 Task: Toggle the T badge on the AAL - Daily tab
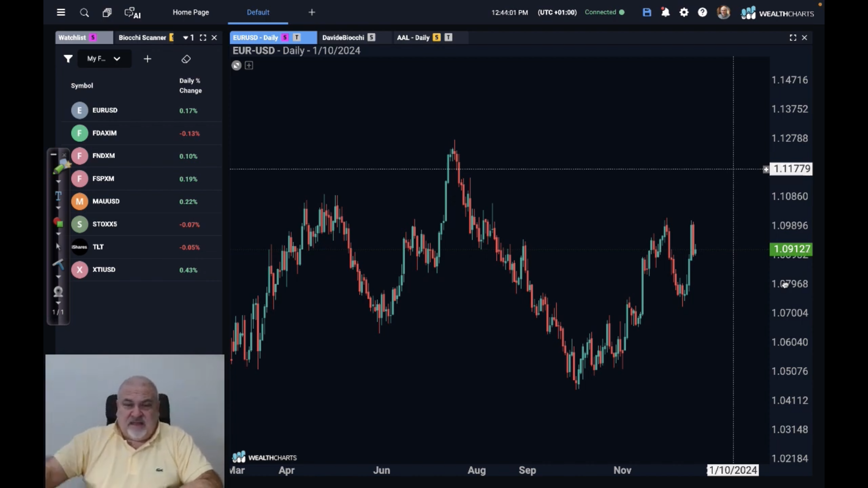click(x=448, y=38)
